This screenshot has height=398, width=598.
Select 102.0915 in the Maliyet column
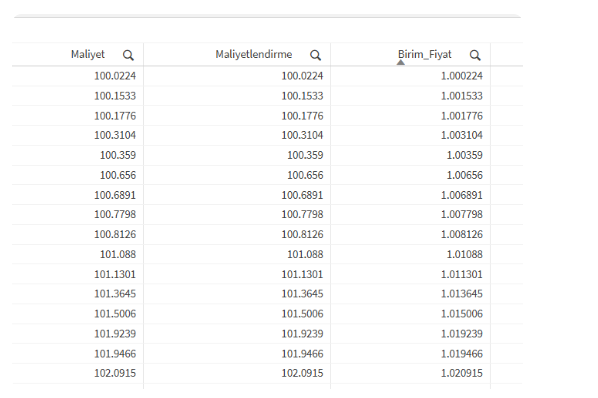tap(115, 373)
